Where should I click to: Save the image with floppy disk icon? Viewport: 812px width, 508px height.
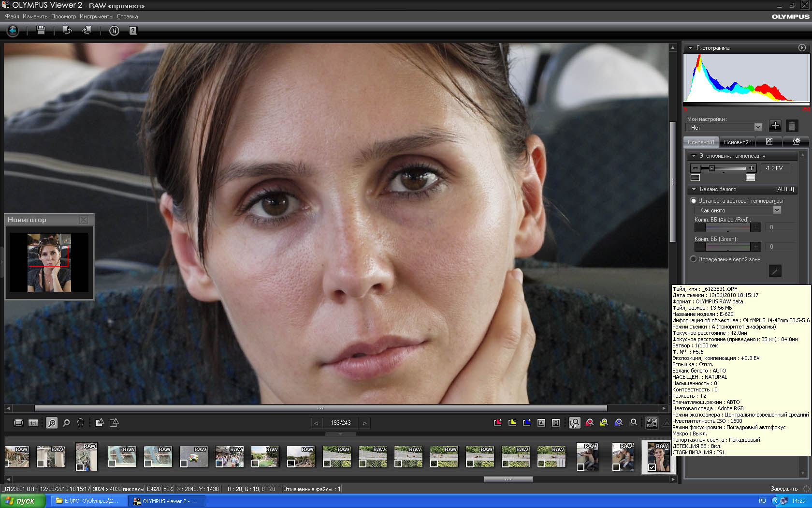point(41,30)
